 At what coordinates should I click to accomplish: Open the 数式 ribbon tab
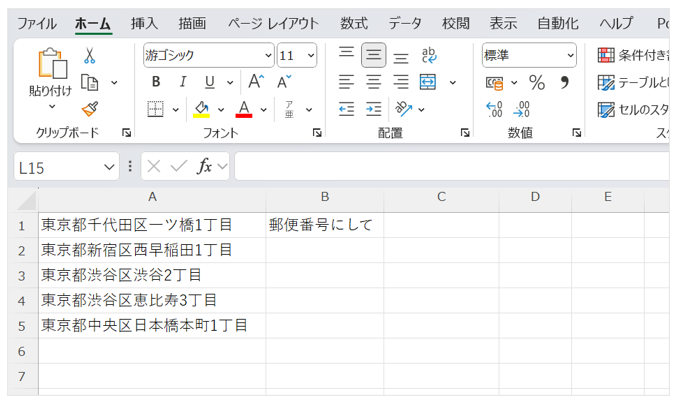[x=353, y=23]
